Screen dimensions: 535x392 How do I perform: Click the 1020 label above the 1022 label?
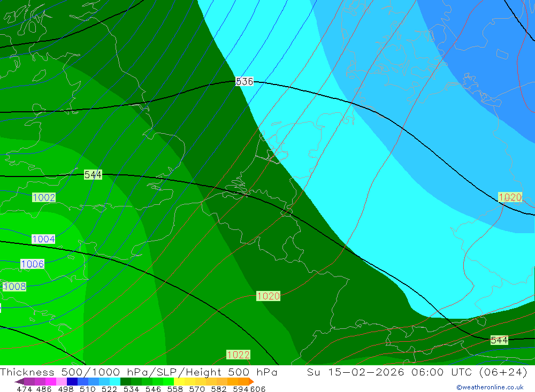(268, 296)
